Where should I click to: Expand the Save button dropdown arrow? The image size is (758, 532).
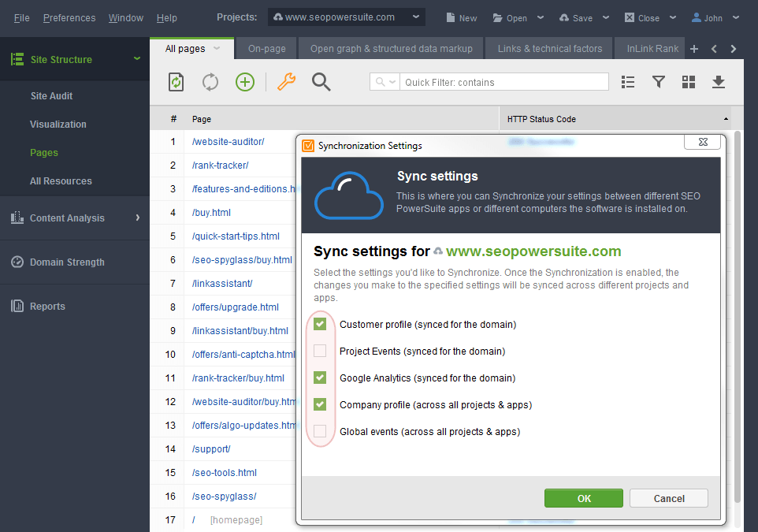pos(606,17)
